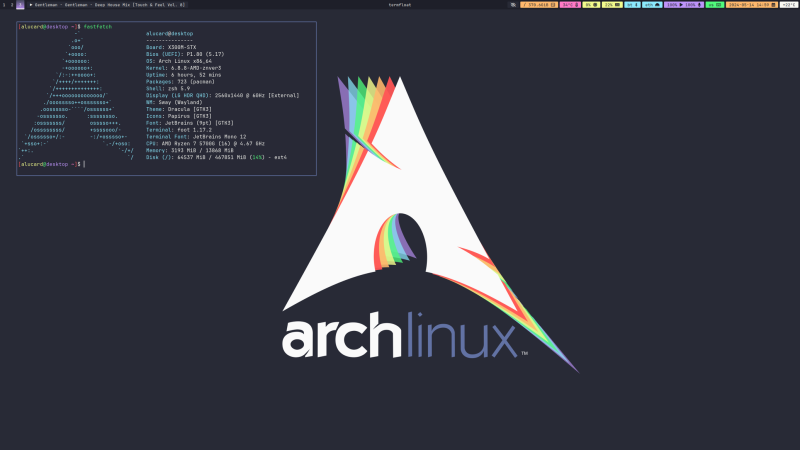Click the fastfetch command text in terminal
The width and height of the screenshot is (800, 450).
(97, 27)
